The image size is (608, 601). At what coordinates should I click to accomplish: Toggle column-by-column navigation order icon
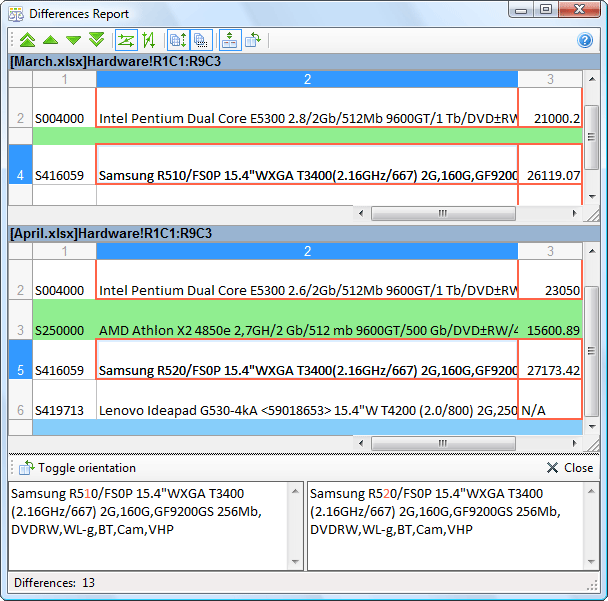pos(149,40)
